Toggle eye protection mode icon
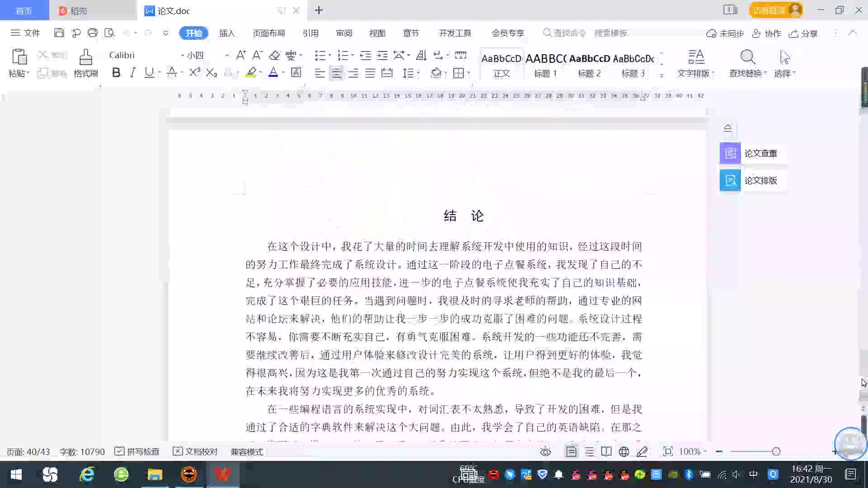 (546, 451)
